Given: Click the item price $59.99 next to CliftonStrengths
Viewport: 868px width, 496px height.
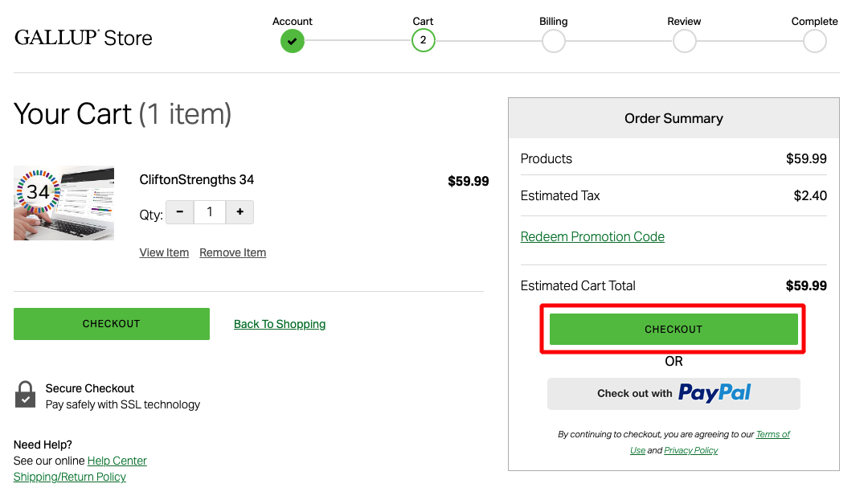Looking at the screenshot, I should [x=469, y=181].
